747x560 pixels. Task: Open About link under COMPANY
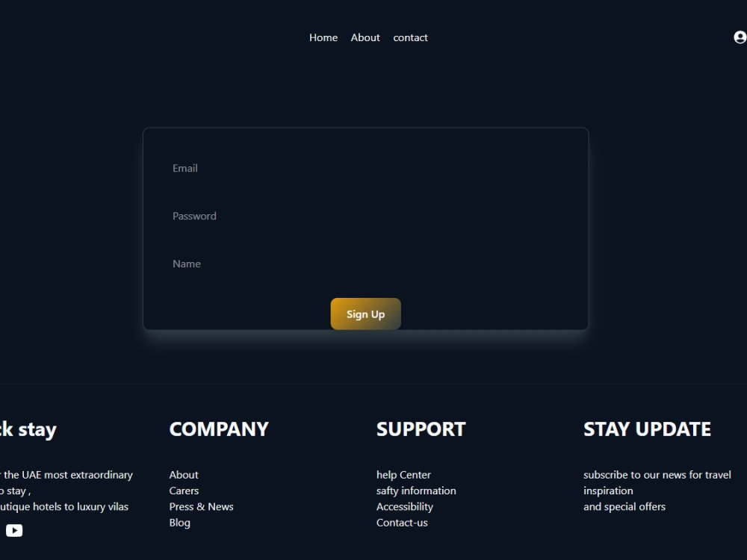pos(184,475)
